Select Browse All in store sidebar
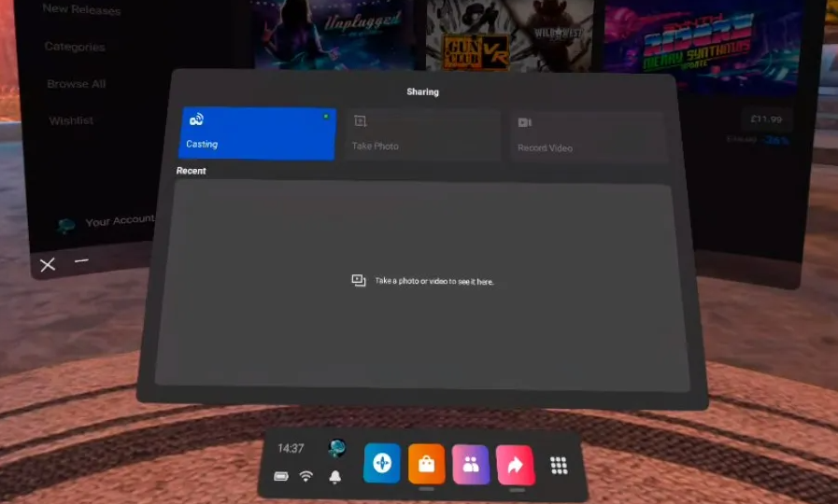This screenshot has height=504, width=838. tap(77, 84)
